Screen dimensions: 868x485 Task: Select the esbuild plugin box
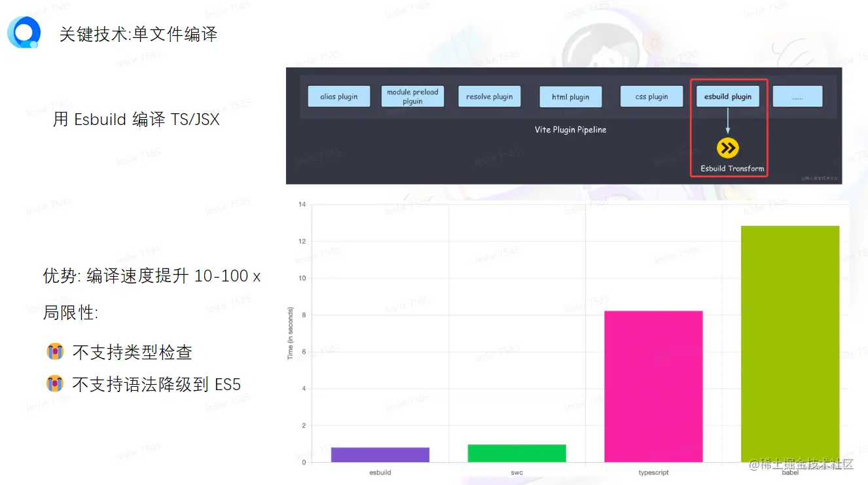728,96
